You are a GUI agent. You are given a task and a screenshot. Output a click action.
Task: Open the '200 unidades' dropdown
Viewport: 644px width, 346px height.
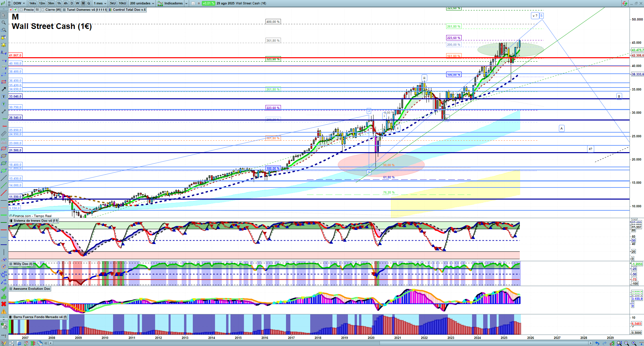pyautogui.click(x=142, y=3)
